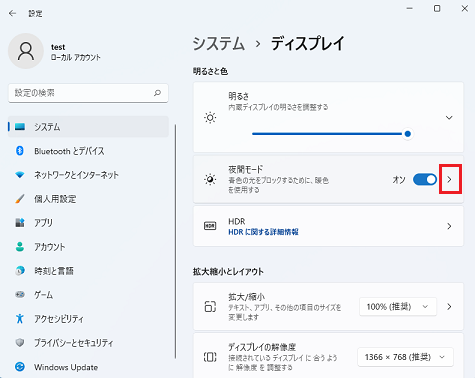Screen dimensions: 475x378
Task: Click the network Wi-Fi icon in sidebar
Action: pyautogui.click(x=20, y=175)
